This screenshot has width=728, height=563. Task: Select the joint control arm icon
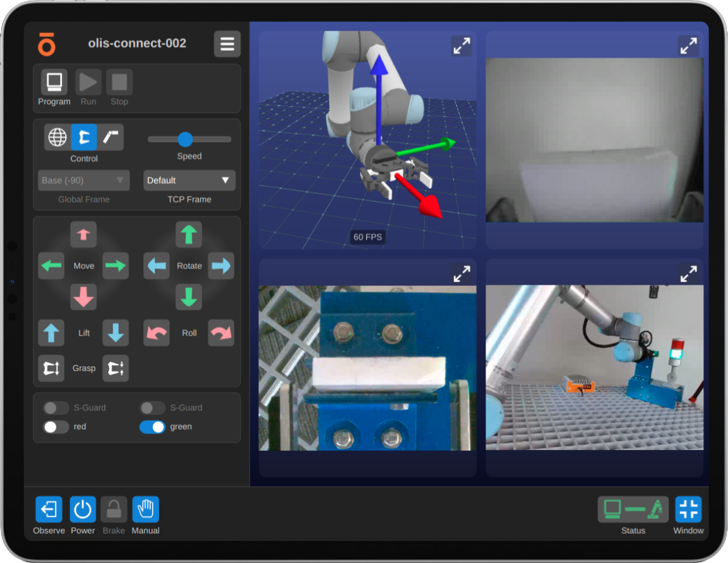(111, 137)
